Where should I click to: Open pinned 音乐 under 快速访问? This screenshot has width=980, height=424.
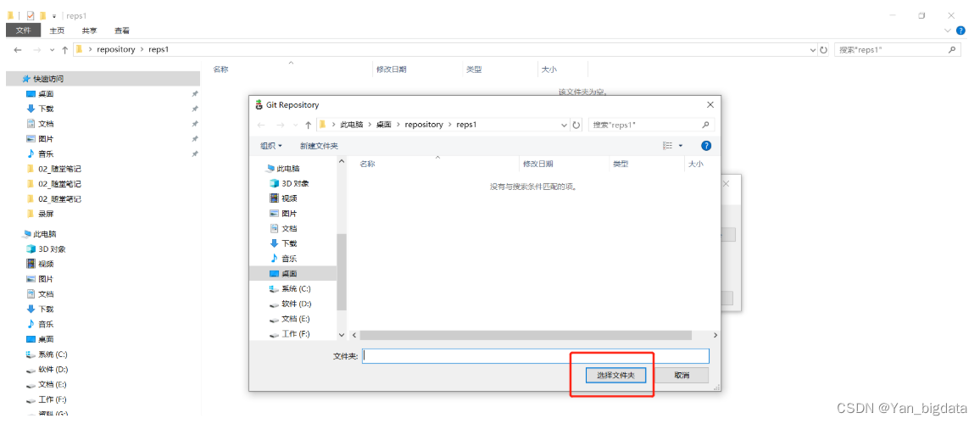(x=46, y=153)
